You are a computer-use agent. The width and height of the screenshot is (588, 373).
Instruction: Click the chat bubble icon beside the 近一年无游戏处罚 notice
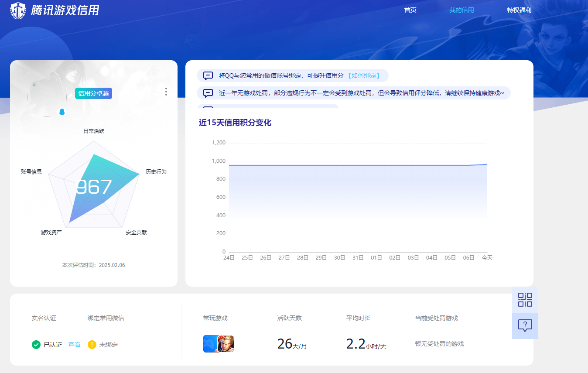tap(208, 93)
